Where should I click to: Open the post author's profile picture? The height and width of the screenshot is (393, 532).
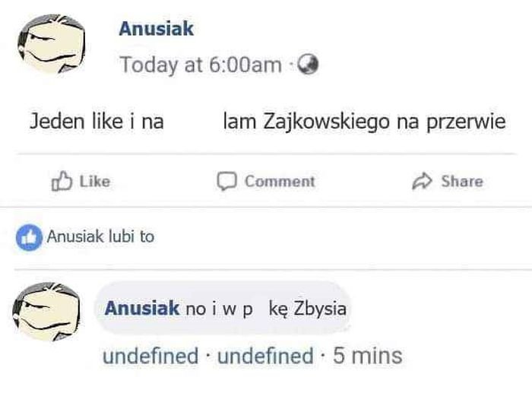51,45
